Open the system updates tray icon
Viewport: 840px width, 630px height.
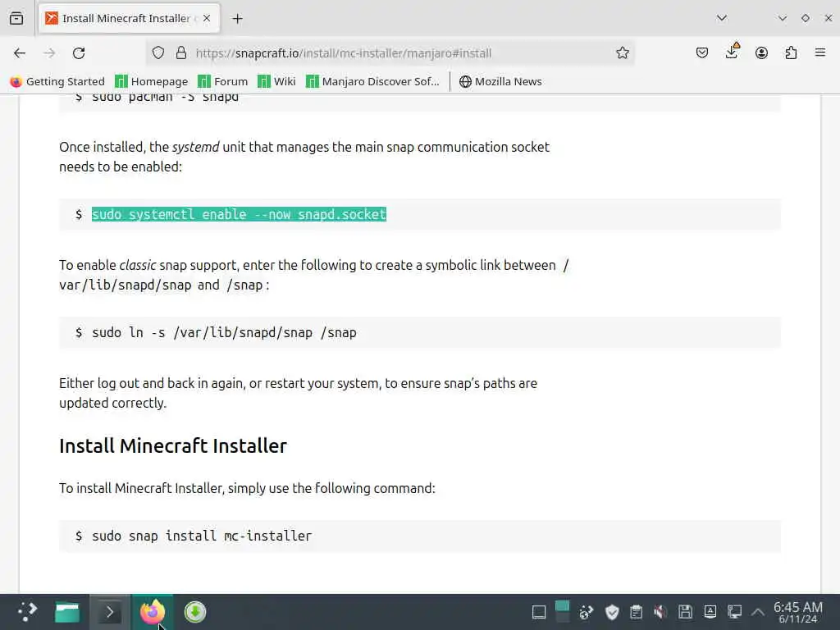[x=587, y=612]
